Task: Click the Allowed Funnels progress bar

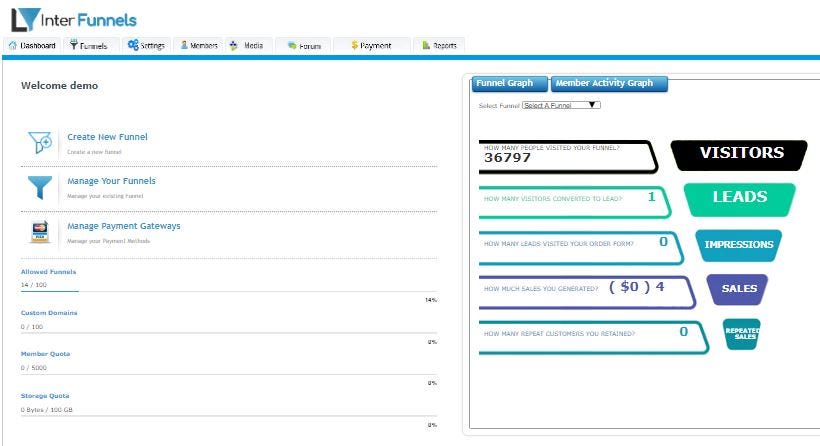Action: [x=229, y=291]
